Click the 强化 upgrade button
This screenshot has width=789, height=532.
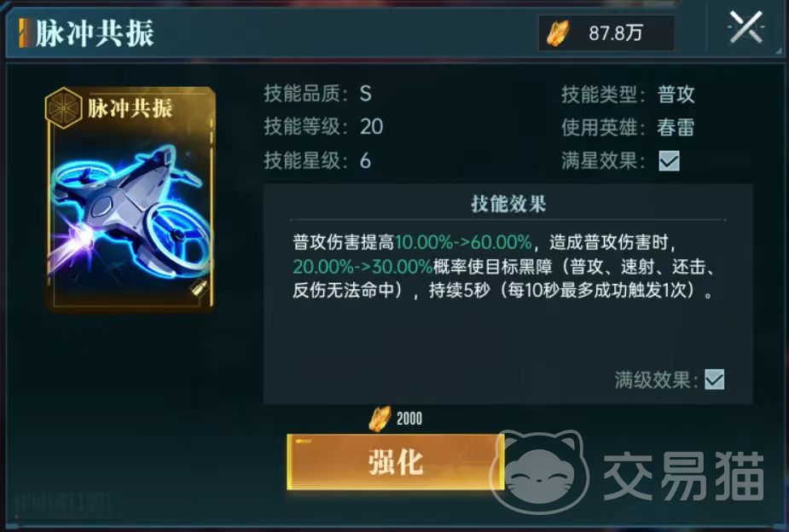(x=396, y=461)
